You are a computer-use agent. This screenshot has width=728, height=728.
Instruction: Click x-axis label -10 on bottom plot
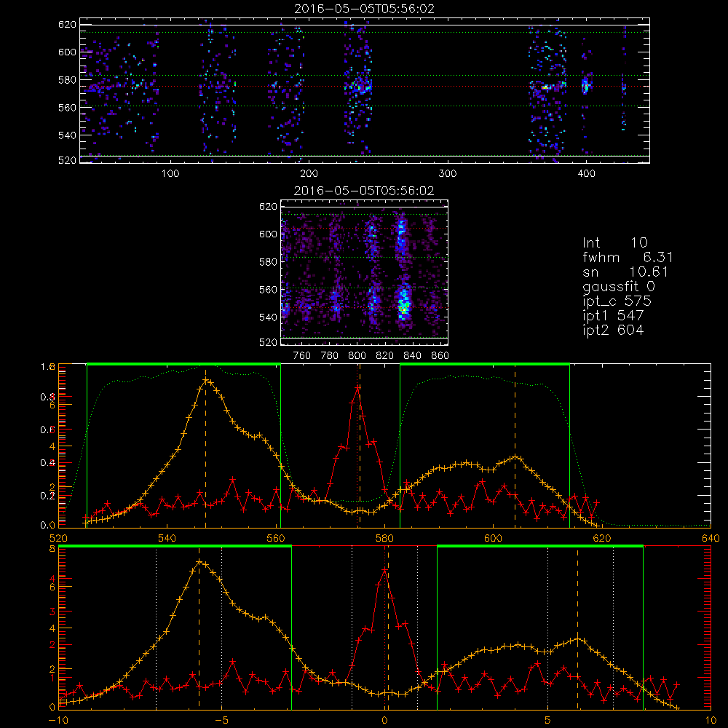(x=58, y=721)
